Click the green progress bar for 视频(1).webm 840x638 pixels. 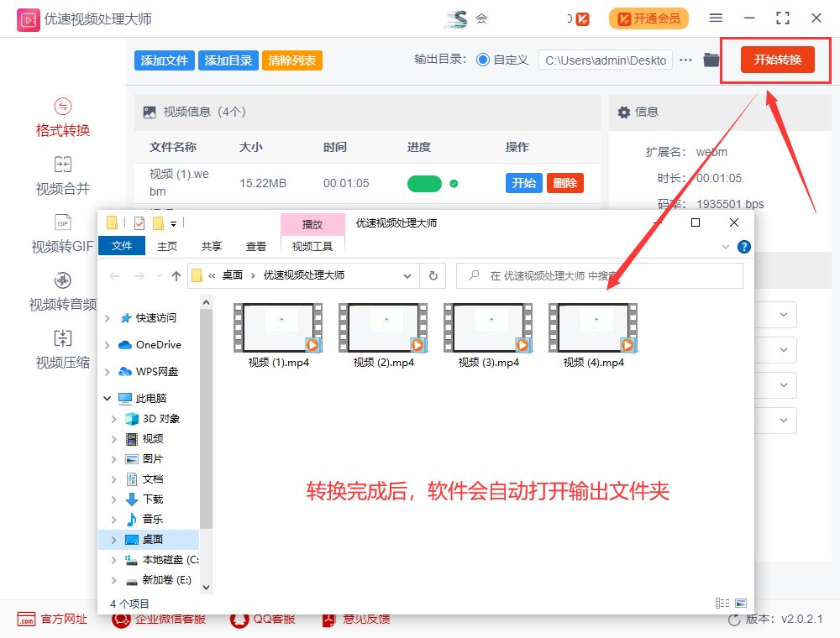424,182
